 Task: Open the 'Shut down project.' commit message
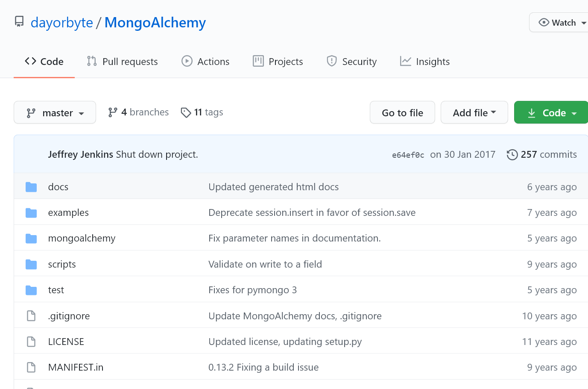pyautogui.click(x=157, y=154)
